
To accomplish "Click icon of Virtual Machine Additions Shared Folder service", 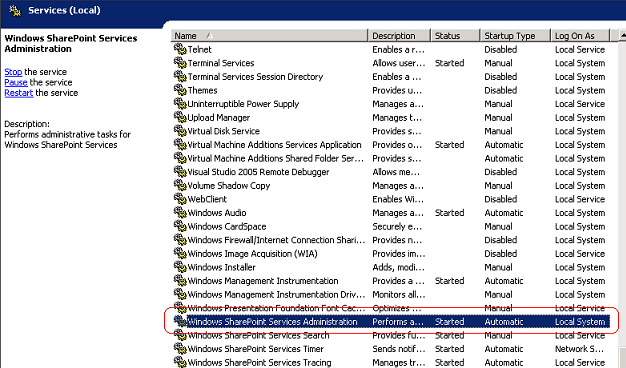I will click(180, 158).
